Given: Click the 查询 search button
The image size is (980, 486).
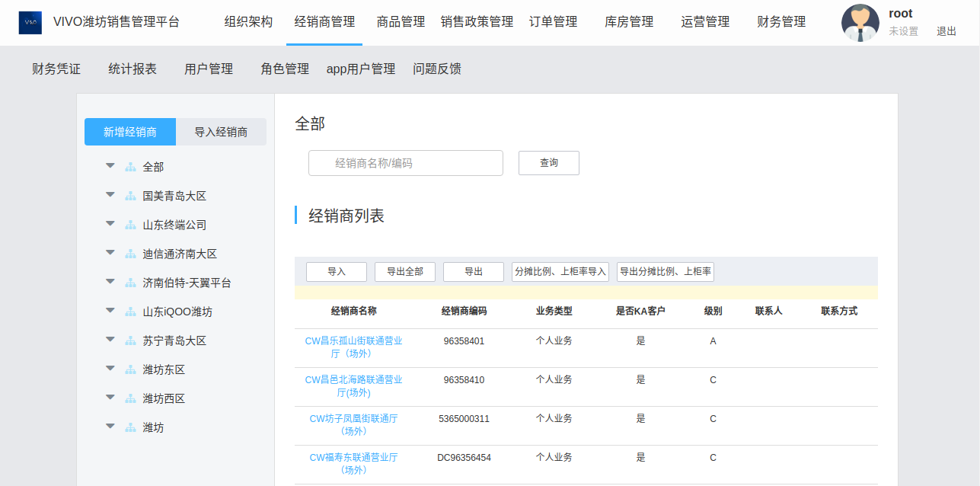Looking at the screenshot, I should (x=549, y=163).
